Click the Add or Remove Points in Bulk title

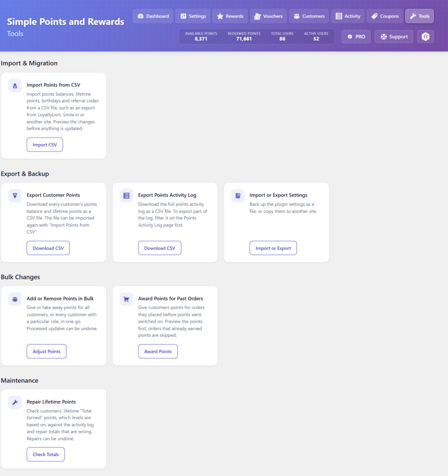[x=60, y=298]
